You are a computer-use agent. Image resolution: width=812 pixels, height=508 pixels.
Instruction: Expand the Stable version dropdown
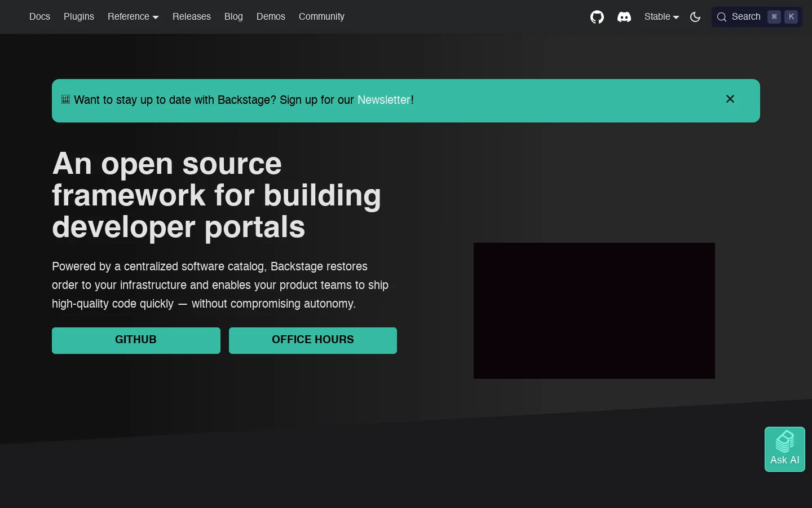click(661, 17)
